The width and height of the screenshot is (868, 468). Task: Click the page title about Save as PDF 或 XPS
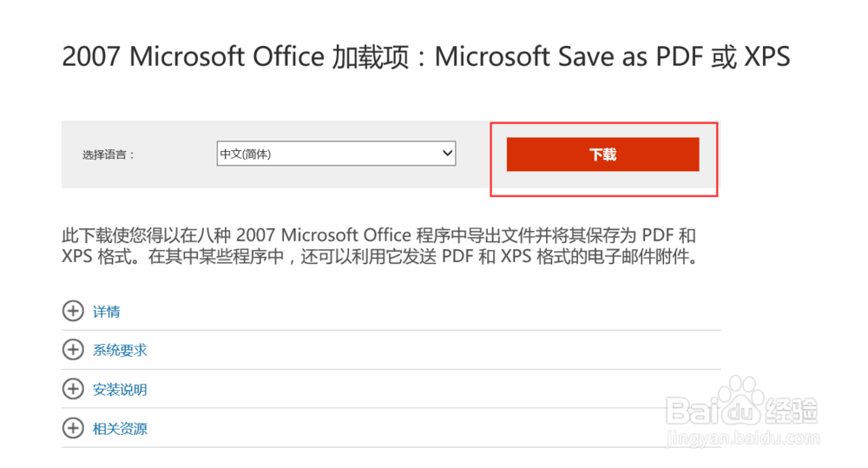[425, 56]
